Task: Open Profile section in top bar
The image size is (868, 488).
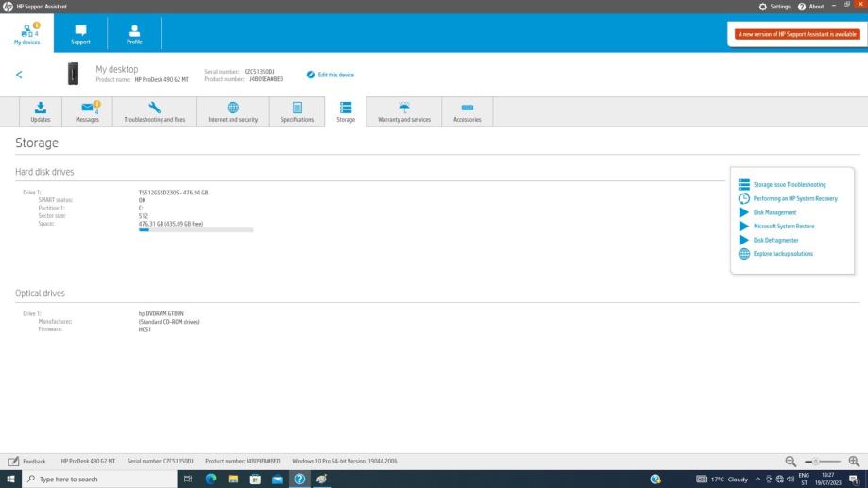Action: 134,33
